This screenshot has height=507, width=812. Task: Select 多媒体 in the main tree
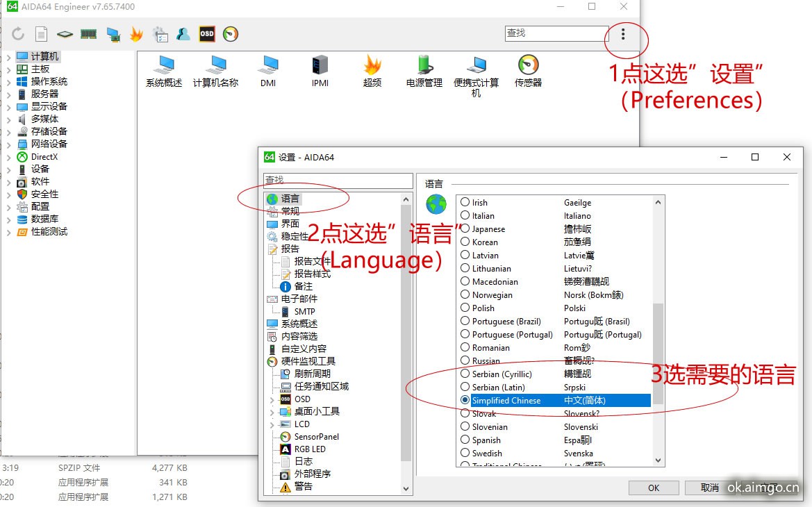click(44, 119)
